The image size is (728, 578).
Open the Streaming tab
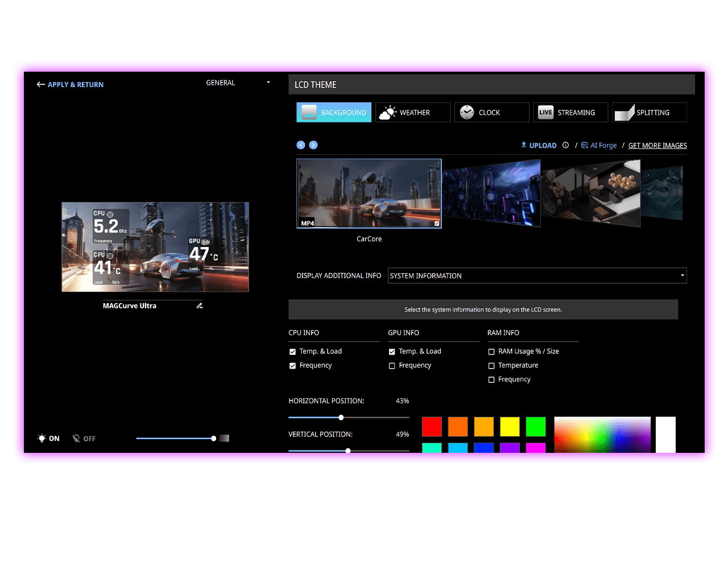pyautogui.click(x=570, y=112)
